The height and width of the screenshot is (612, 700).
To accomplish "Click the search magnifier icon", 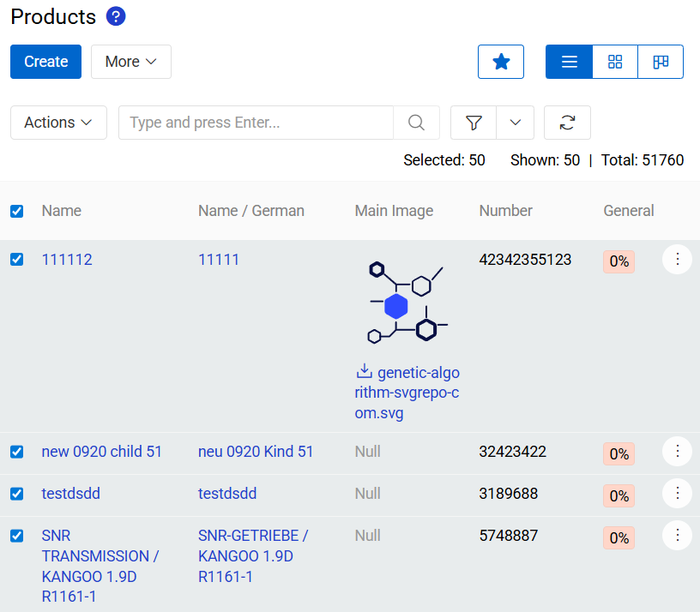I will pyautogui.click(x=416, y=123).
